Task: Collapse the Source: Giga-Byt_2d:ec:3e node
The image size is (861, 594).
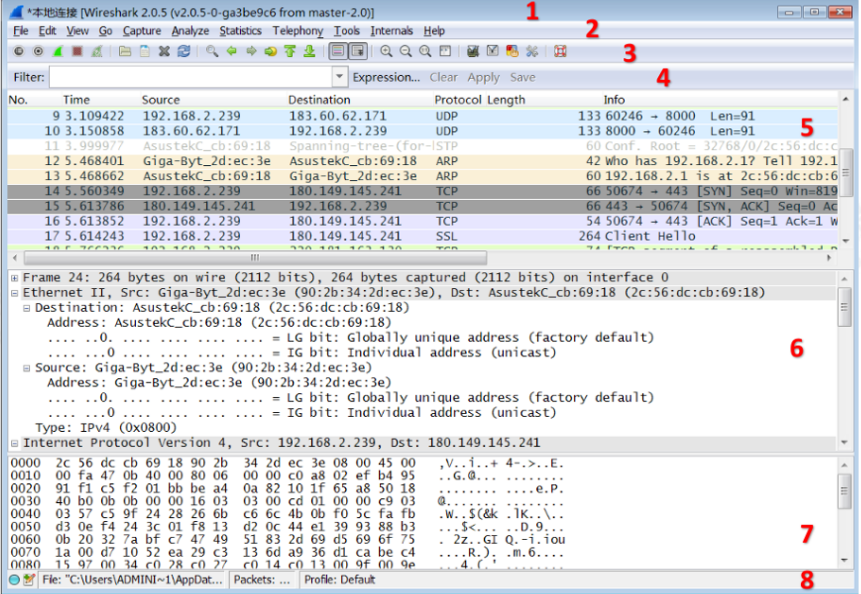Action: (26, 368)
